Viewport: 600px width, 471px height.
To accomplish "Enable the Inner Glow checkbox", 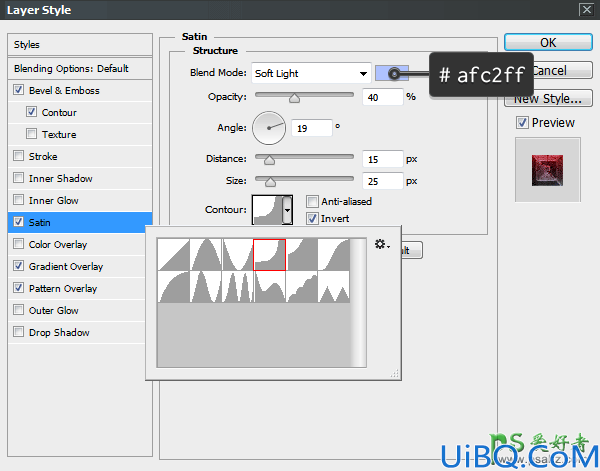I will 18,200.
